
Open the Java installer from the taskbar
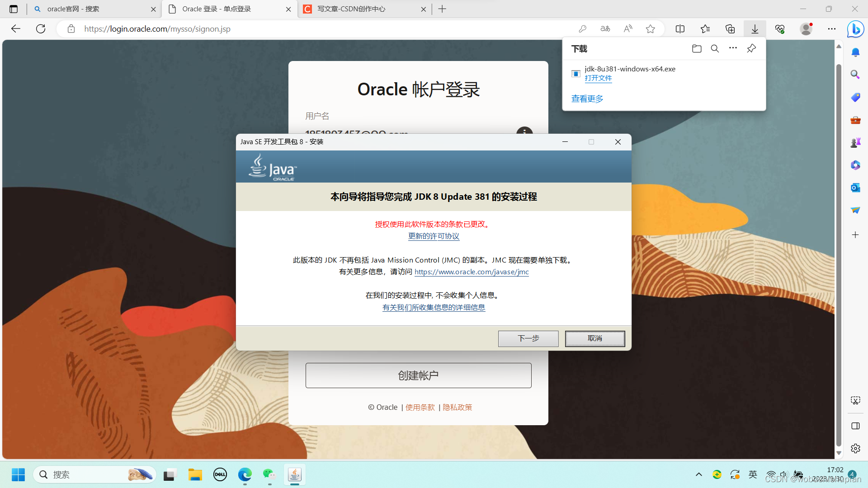tap(294, 474)
